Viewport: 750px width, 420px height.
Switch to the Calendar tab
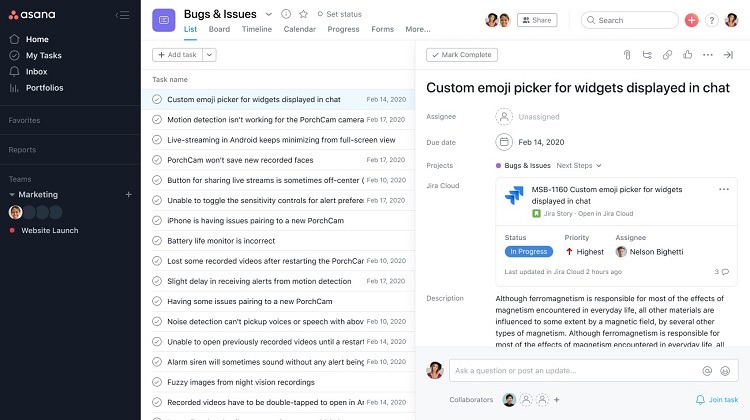pyautogui.click(x=299, y=29)
